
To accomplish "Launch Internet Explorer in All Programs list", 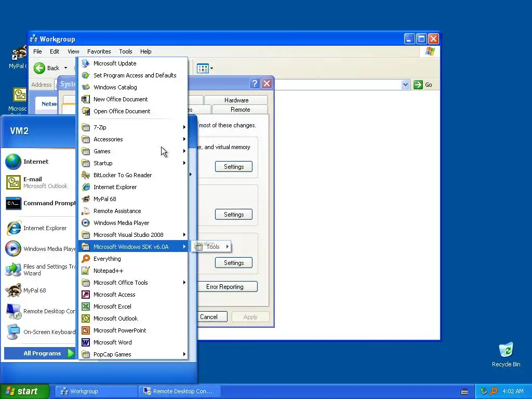I will [x=133, y=187].
